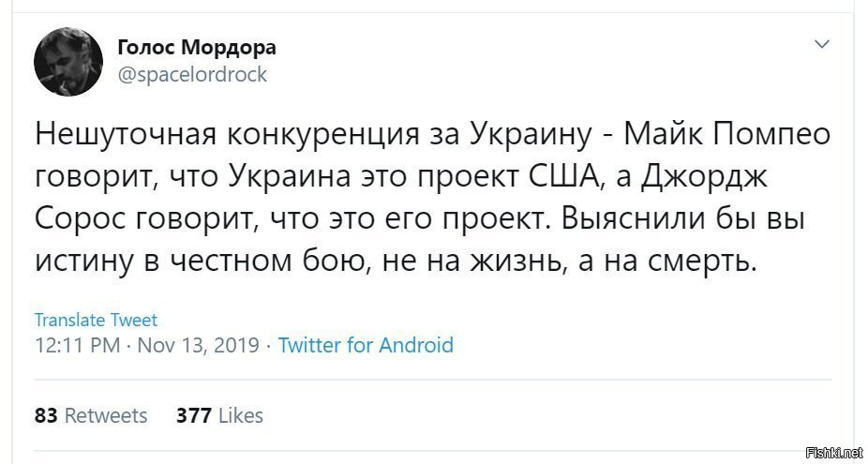Click the display name Голос Мордора
This screenshot has height=464, width=868.
click(197, 48)
